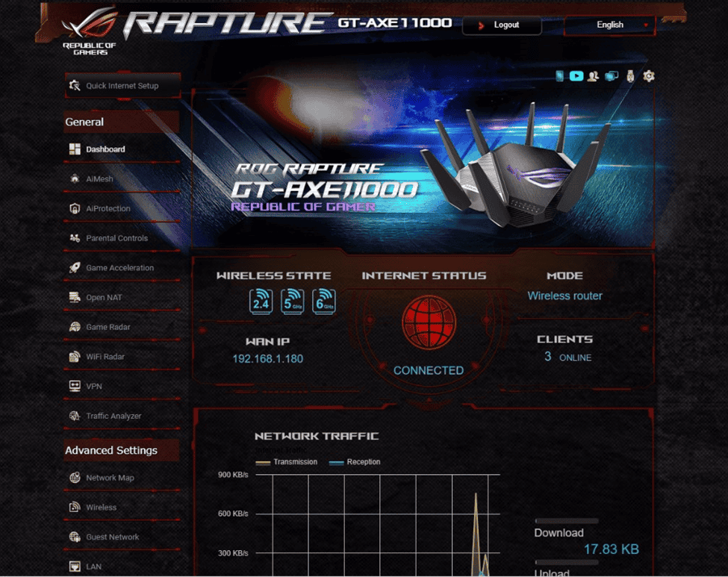This screenshot has width=728, height=577.
Task: Click the 600 KB/s axis label
Action: click(x=233, y=514)
